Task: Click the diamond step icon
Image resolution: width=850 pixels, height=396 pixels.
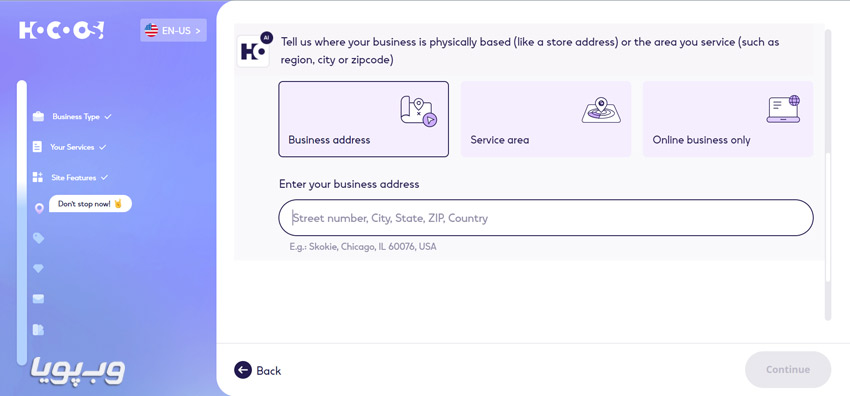Action: click(x=38, y=268)
